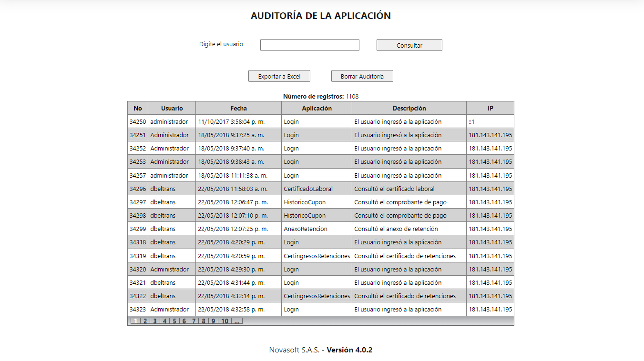This screenshot has width=644, height=361.
Task: Click the Fecha column header
Action: (238, 108)
